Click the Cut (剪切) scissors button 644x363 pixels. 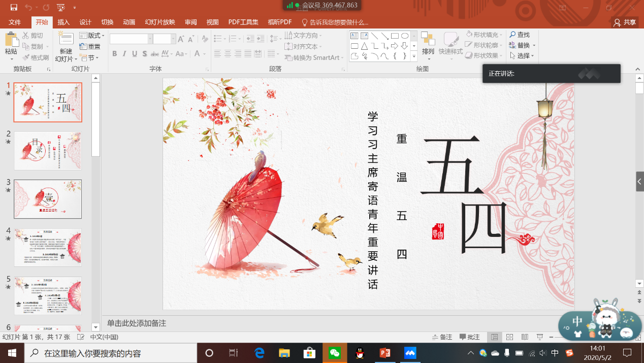(33, 36)
